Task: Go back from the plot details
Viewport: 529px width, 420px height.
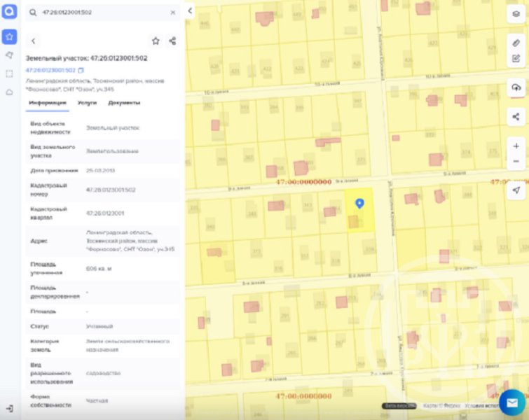Action: point(33,41)
